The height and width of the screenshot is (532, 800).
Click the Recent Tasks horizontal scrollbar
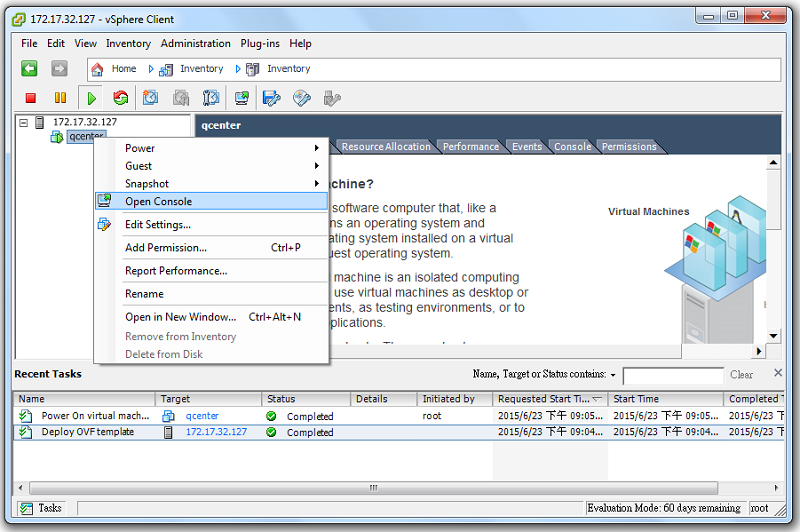tap(373, 488)
